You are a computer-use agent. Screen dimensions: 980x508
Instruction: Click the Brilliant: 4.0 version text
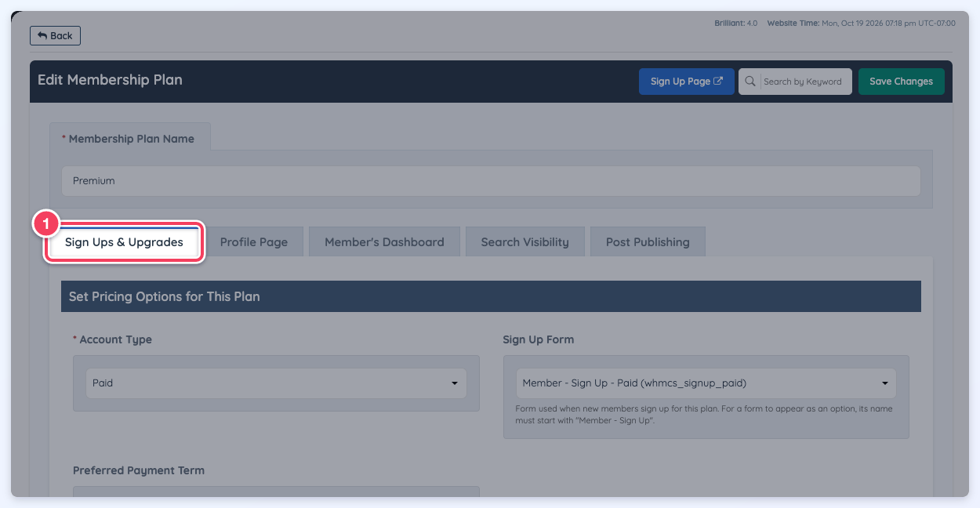[735, 24]
